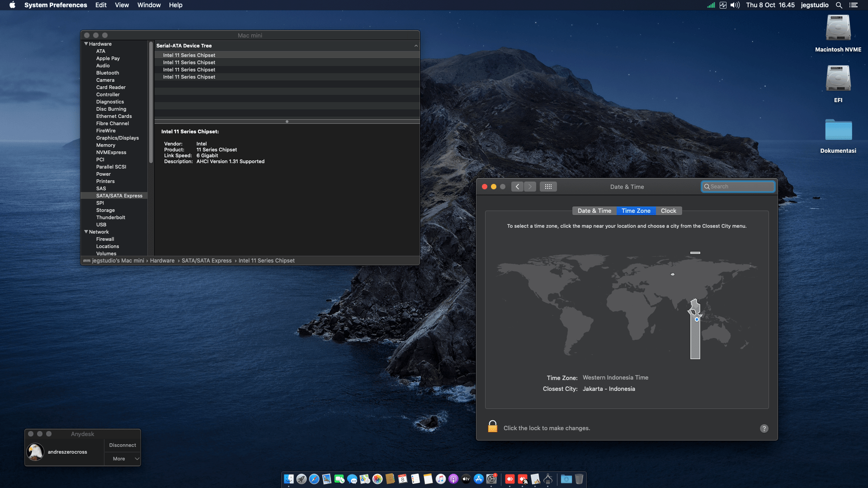This screenshot has height=488, width=868.
Task: Click the Spotlight search icon in menu bar
Action: click(x=839, y=5)
